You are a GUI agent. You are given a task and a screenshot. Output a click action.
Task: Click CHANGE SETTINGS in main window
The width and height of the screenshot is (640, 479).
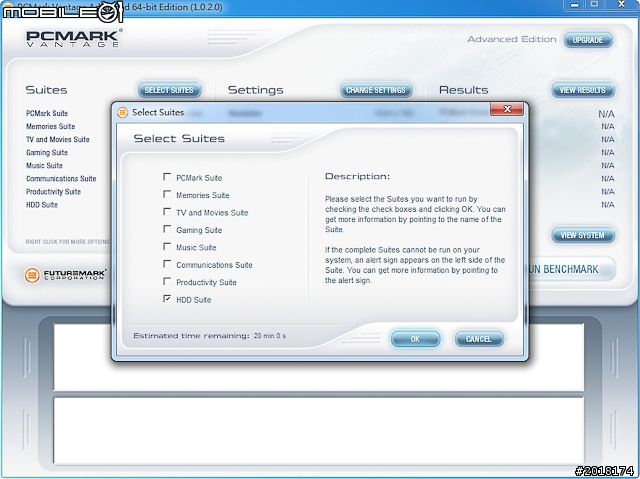pyautogui.click(x=376, y=90)
